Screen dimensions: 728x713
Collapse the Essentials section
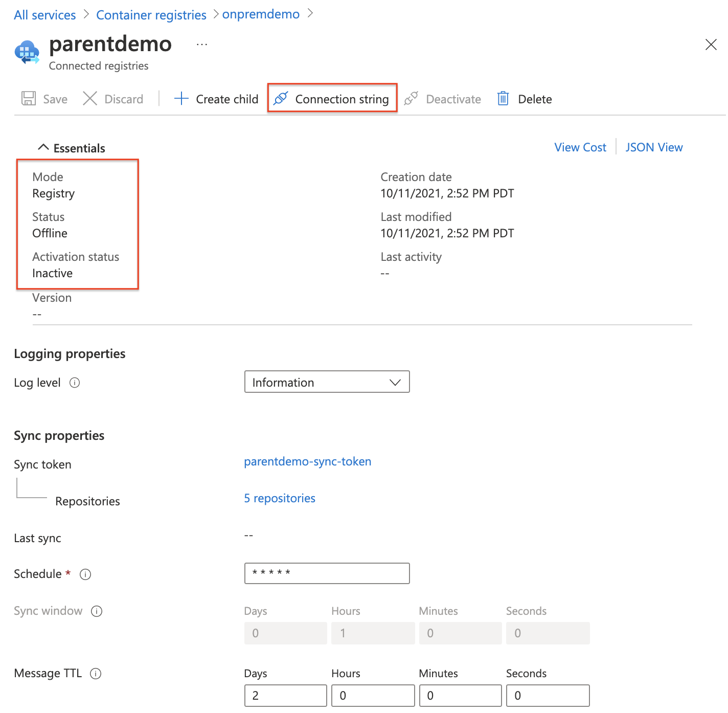[x=43, y=147]
